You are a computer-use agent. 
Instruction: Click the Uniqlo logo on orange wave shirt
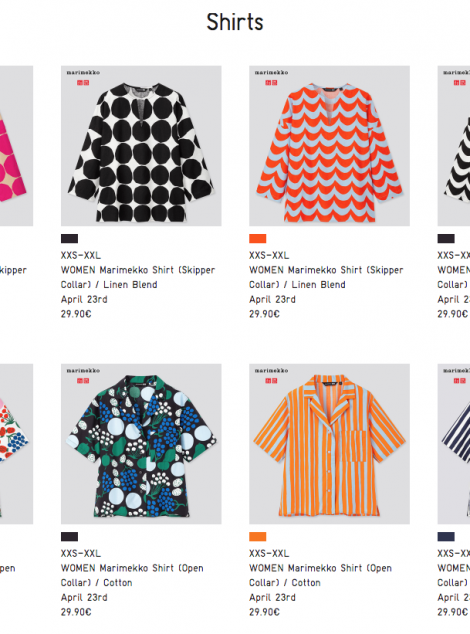271,82
